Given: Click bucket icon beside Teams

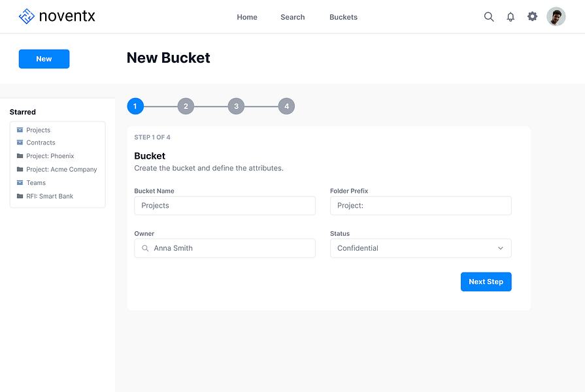Looking at the screenshot, I should 20,183.
